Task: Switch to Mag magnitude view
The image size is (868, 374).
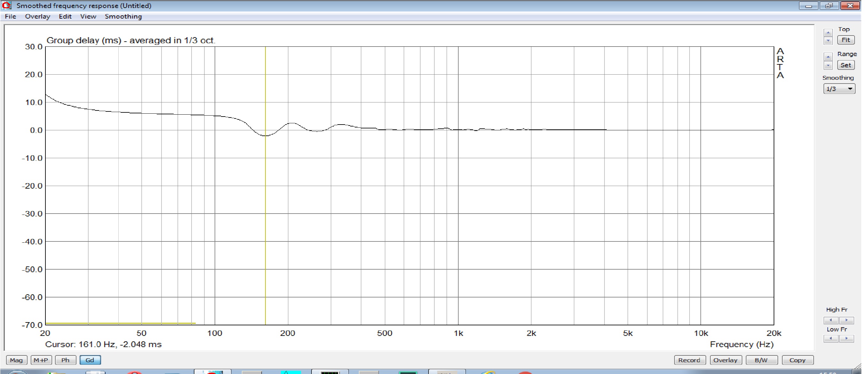Action: (16, 360)
